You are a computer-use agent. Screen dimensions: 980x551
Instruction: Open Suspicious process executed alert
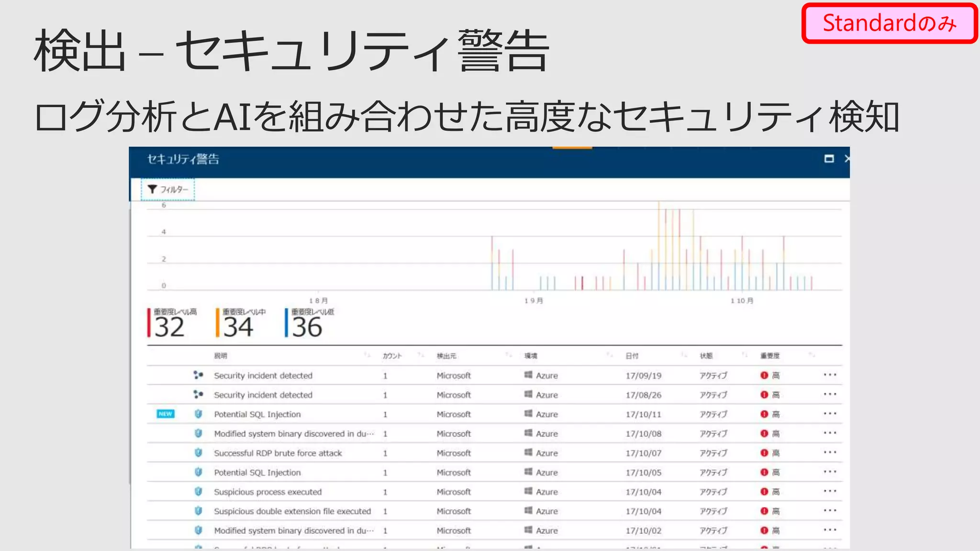(268, 492)
